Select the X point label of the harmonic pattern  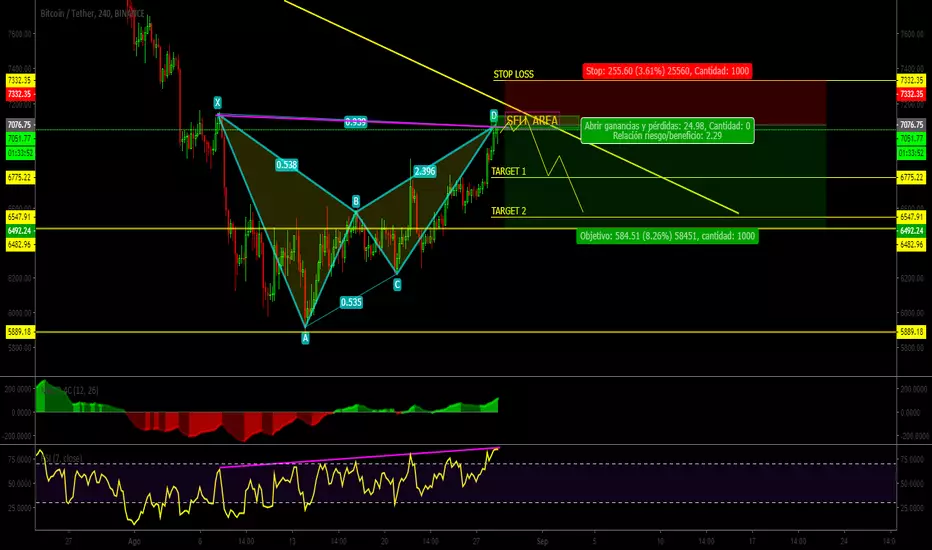(218, 102)
